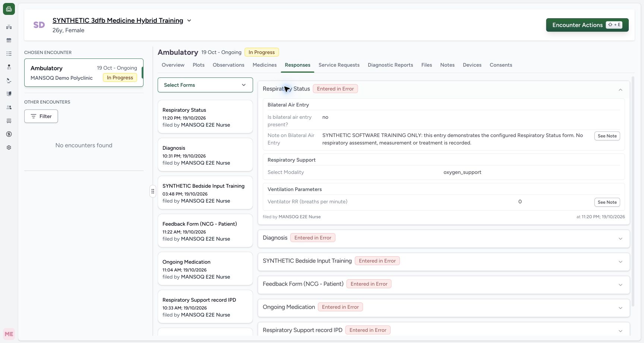Viewport: 644px width, 343px height.
Task: Open the calendar appointments sidebar icon
Action: click(9, 40)
